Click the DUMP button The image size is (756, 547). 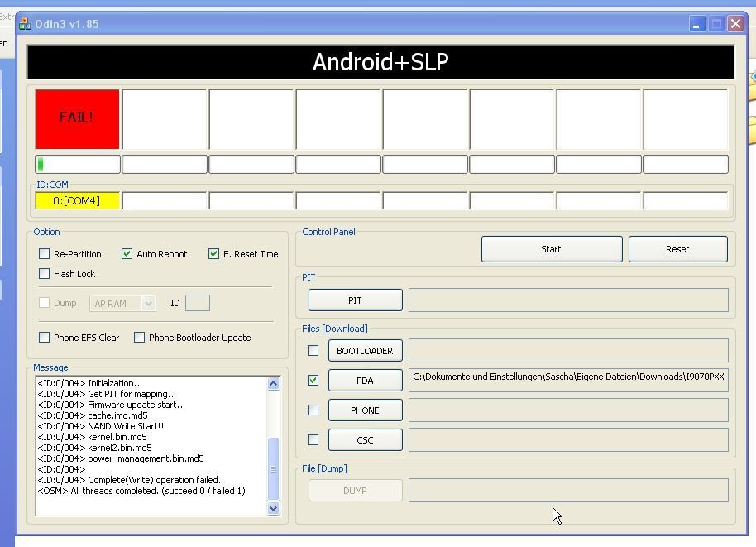[356, 491]
